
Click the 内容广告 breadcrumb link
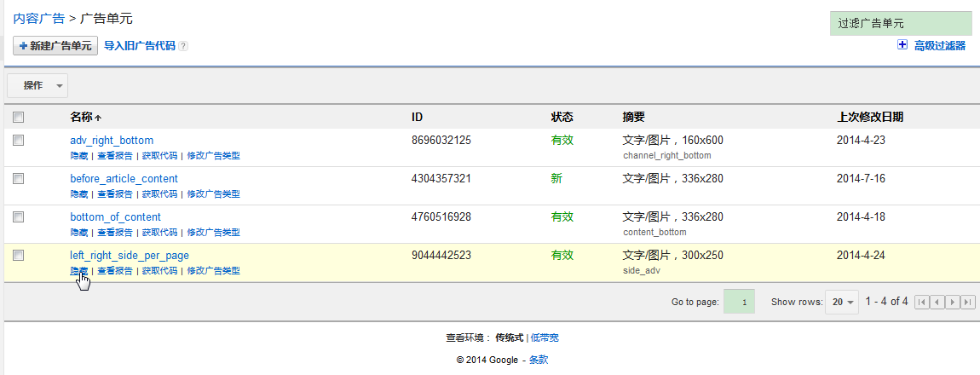pos(39,18)
